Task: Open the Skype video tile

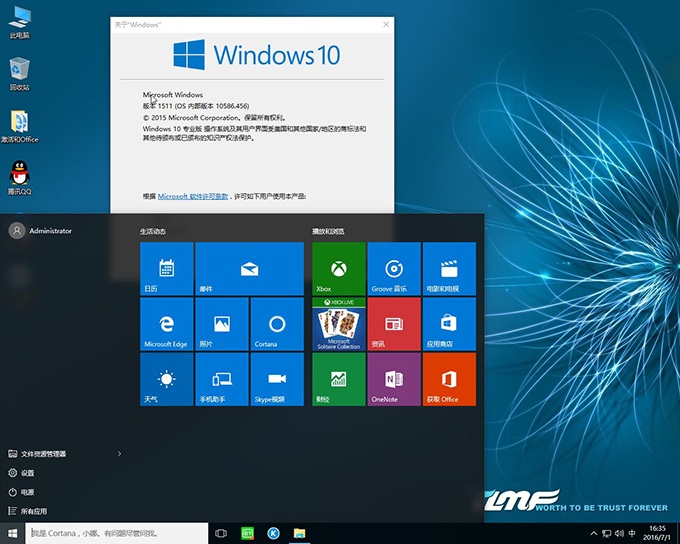Action: coord(277,379)
